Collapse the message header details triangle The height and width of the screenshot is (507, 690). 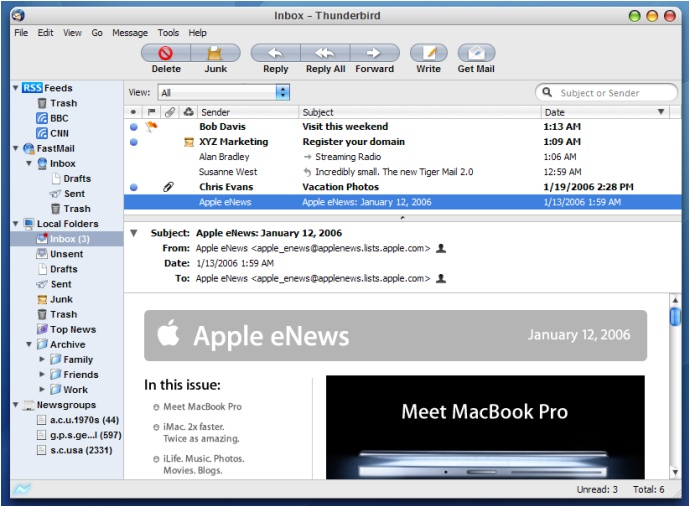(x=134, y=233)
